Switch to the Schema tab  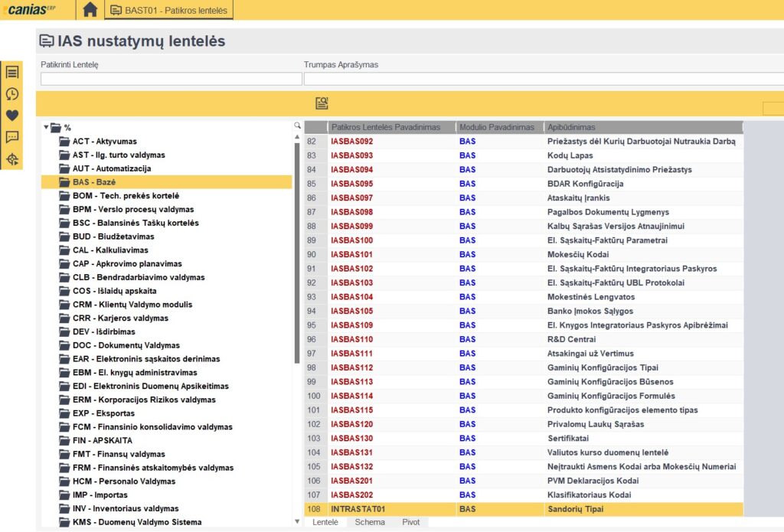(370, 521)
